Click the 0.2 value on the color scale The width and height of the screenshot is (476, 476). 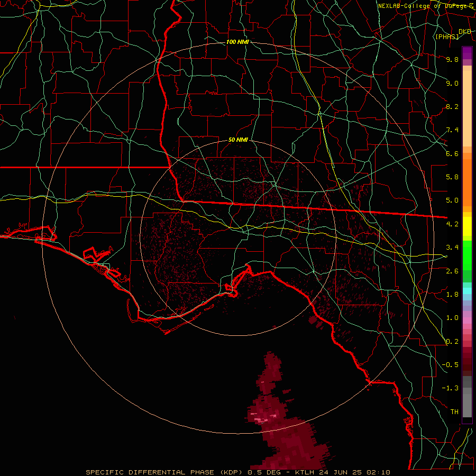pos(452,342)
